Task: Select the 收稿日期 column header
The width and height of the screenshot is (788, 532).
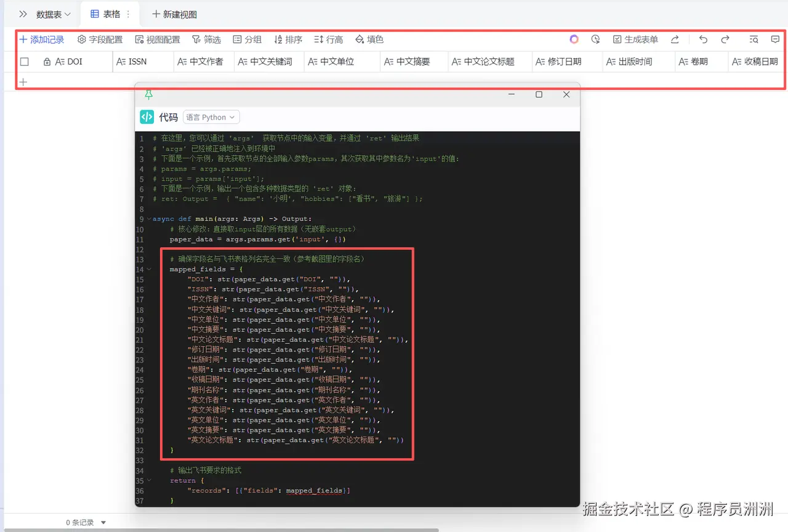Action: (756, 62)
